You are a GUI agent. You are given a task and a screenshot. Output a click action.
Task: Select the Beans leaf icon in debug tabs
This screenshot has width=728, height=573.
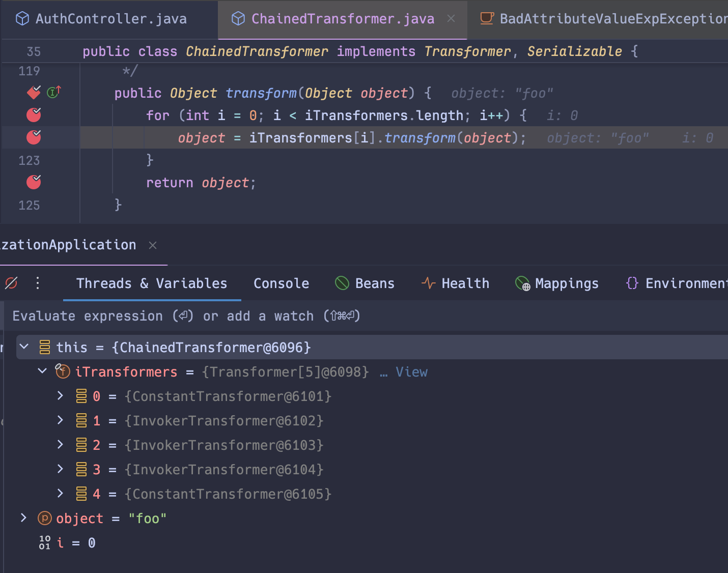(342, 283)
